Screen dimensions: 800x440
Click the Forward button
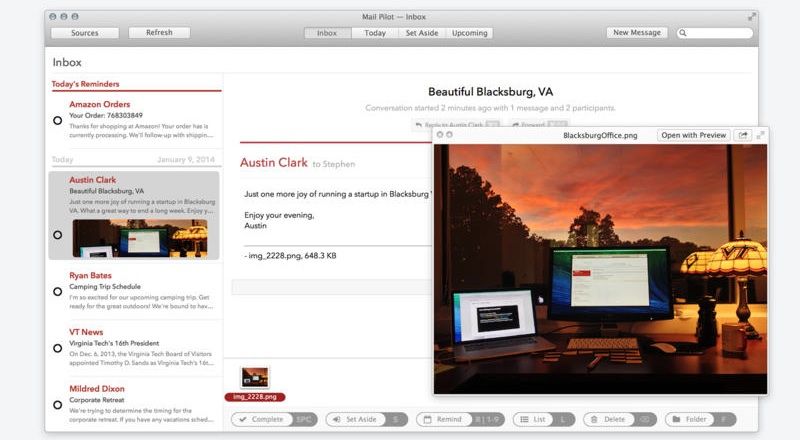pos(538,124)
